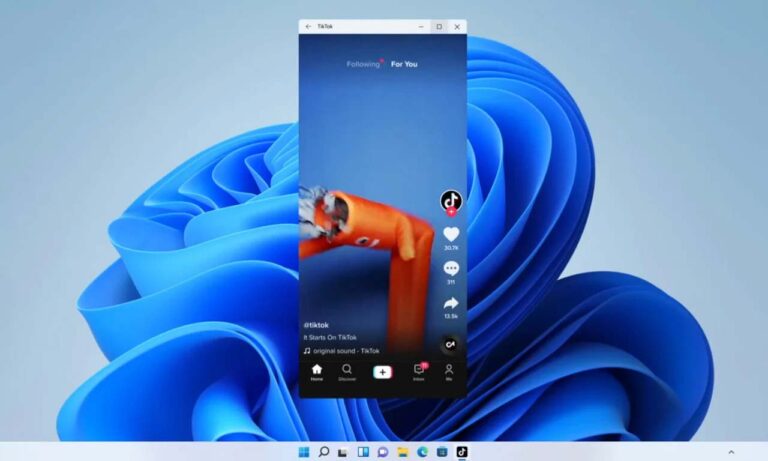Launch Microsoft Edge from the taskbar
768x461 pixels.
[x=422, y=452]
